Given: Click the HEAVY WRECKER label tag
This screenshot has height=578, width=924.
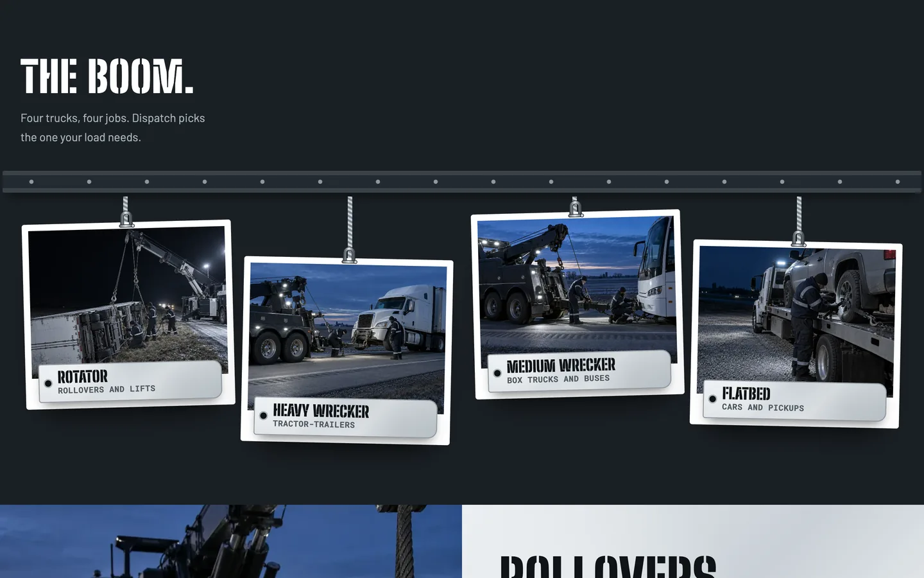Looking at the screenshot, I should click(x=346, y=417).
